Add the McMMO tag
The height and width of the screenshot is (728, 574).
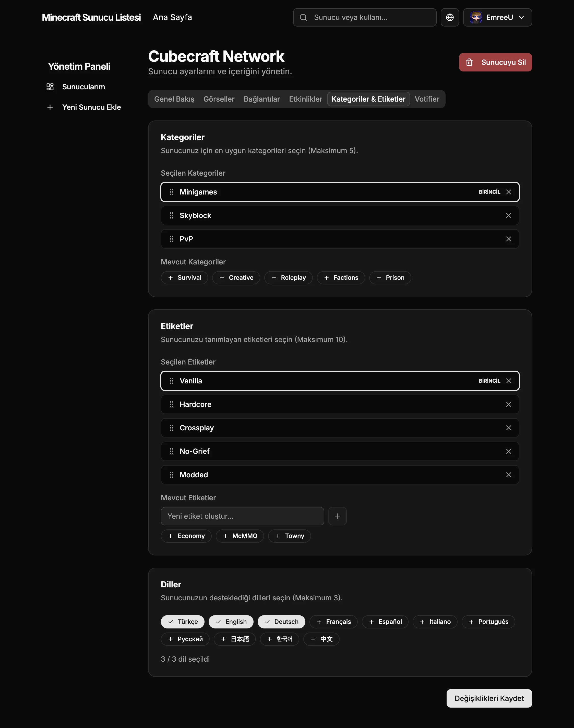pos(240,536)
